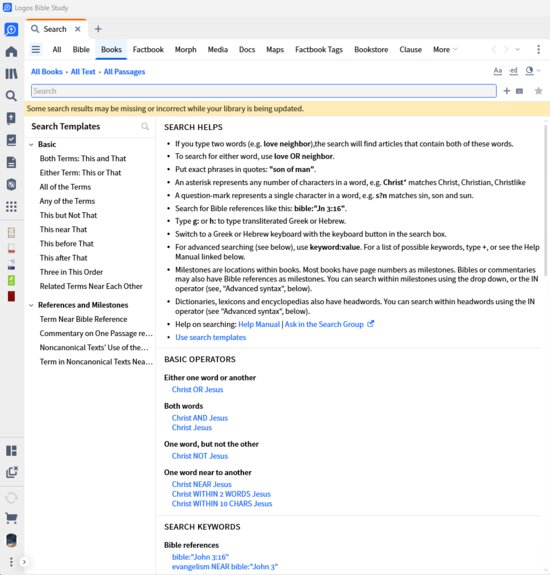Toggle Match case Aa option
Viewport: 550px width, 575px height.
point(498,70)
